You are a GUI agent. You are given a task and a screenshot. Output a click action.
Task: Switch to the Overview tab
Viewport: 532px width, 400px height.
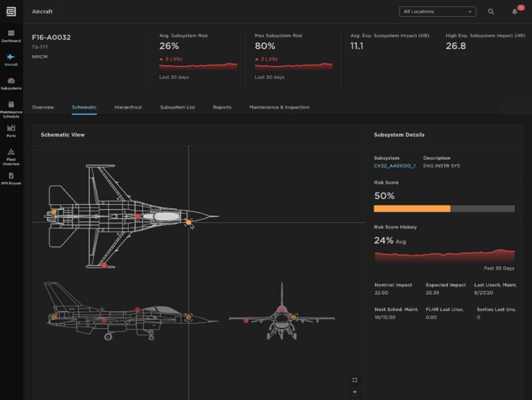[43, 107]
